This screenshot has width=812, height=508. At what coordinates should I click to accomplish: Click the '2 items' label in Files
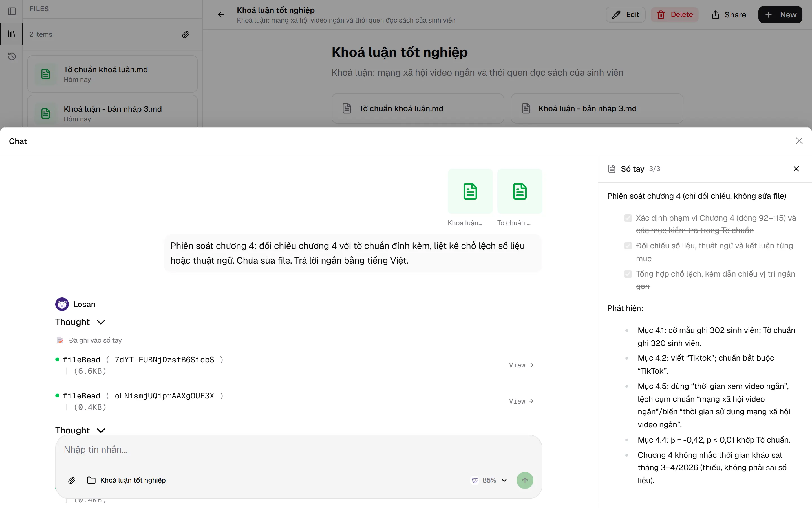(x=41, y=34)
